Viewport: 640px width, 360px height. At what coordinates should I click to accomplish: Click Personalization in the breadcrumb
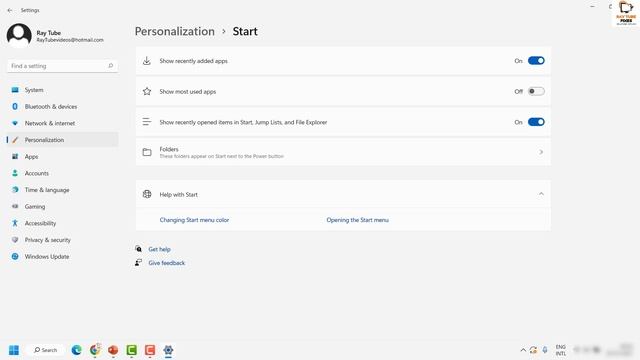coord(175,31)
